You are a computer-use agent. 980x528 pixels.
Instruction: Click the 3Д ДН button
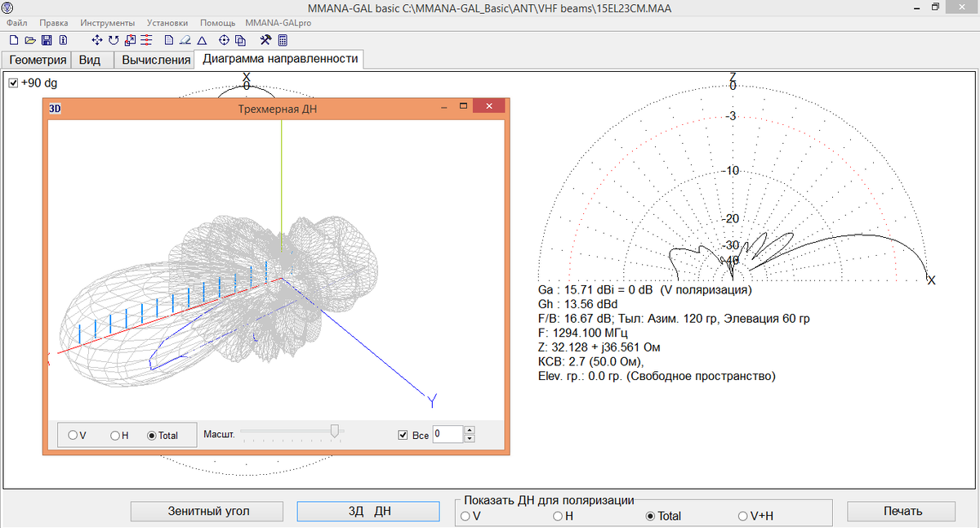(370, 511)
